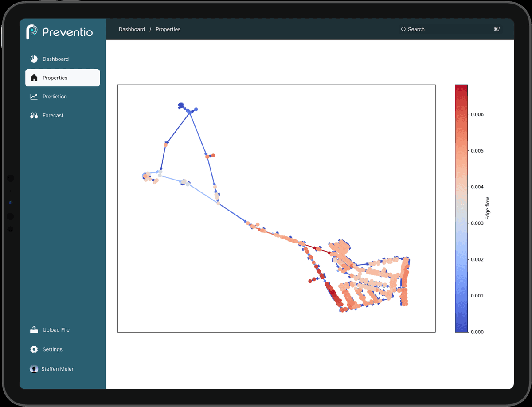Click the magnifier icon in the top bar
This screenshot has width=532, height=407.
click(x=403, y=29)
